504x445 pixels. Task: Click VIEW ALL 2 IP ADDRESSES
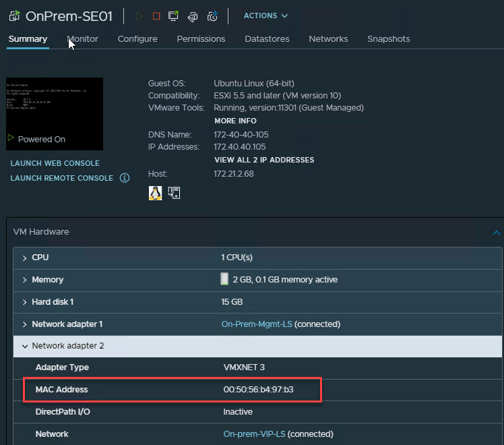pos(264,160)
